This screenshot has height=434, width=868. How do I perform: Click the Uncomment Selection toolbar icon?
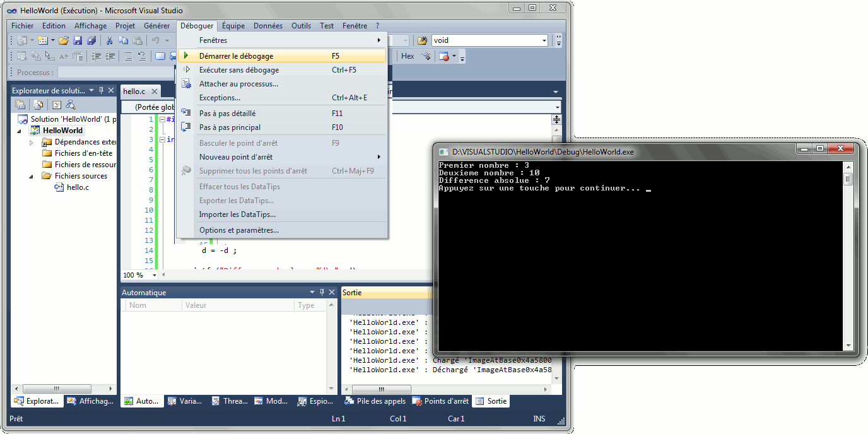[x=142, y=56]
